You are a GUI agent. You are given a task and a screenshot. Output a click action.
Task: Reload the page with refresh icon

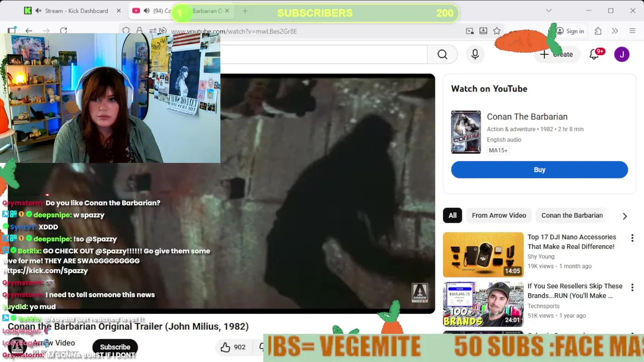pyautogui.click(x=63, y=31)
